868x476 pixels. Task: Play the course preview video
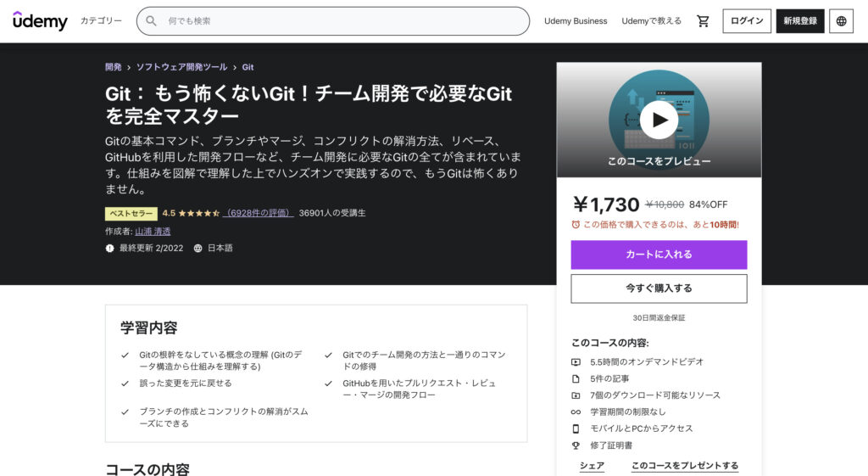click(659, 120)
